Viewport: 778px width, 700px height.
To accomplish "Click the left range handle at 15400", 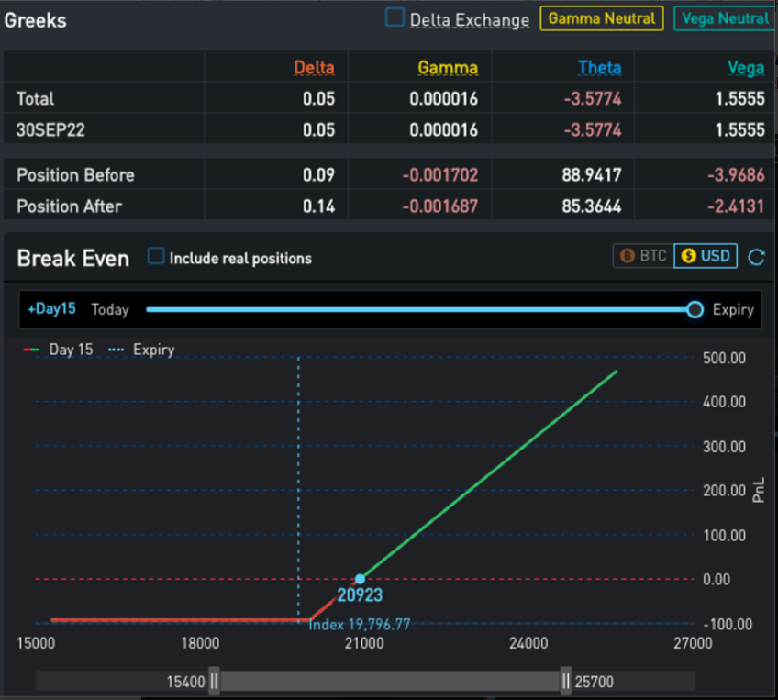I will [x=214, y=681].
